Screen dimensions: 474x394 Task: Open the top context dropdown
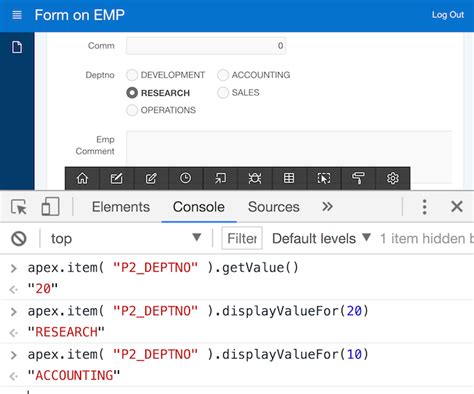pos(126,238)
